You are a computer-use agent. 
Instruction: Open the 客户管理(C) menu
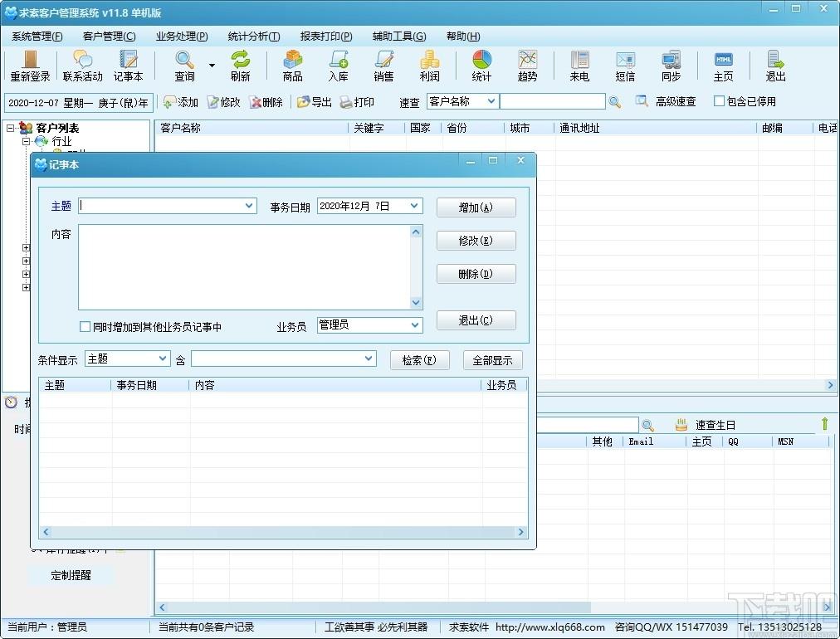point(110,37)
